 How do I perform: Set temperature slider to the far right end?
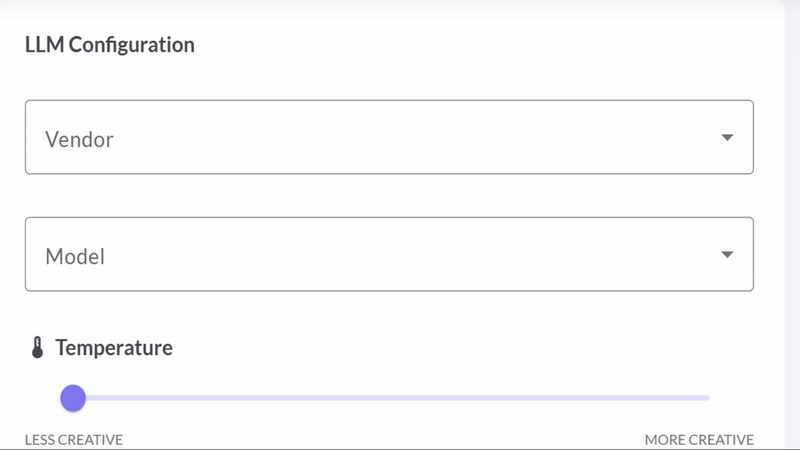[x=709, y=398]
